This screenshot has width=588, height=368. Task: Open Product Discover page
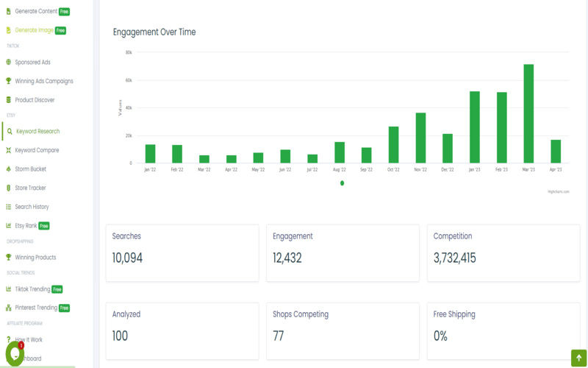(x=35, y=100)
